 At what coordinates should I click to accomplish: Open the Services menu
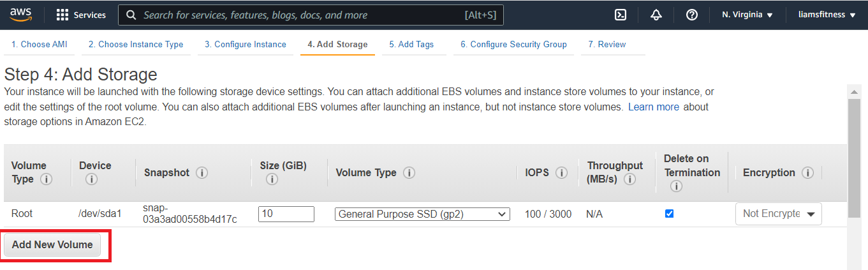pyautogui.click(x=81, y=15)
